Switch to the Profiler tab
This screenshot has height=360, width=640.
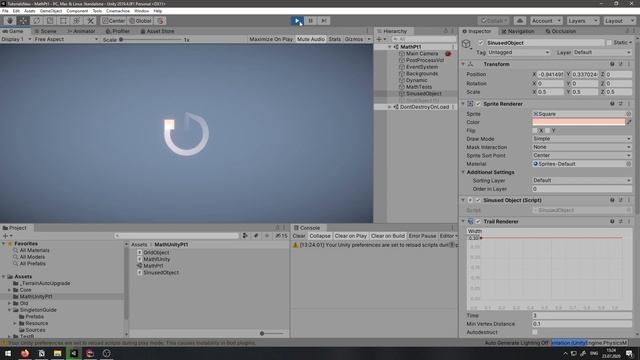(x=118, y=31)
